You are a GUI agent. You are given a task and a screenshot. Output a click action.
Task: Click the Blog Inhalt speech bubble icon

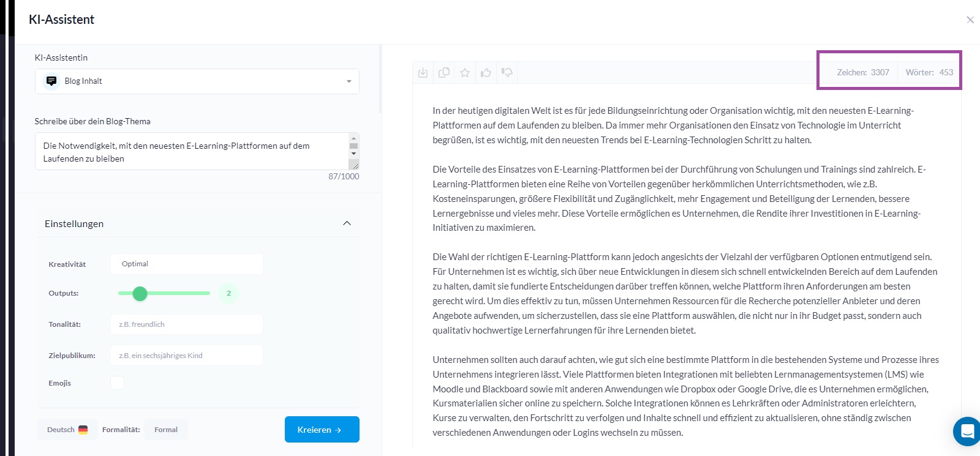pyautogui.click(x=51, y=81)
